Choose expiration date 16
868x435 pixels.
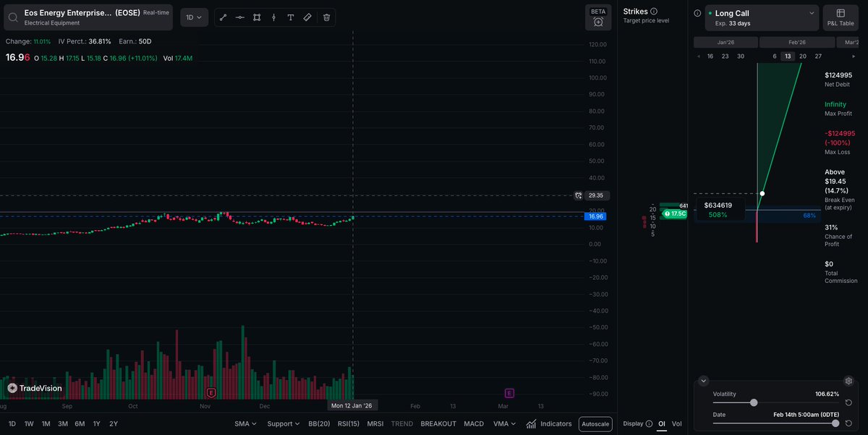[x=710, y=56]
